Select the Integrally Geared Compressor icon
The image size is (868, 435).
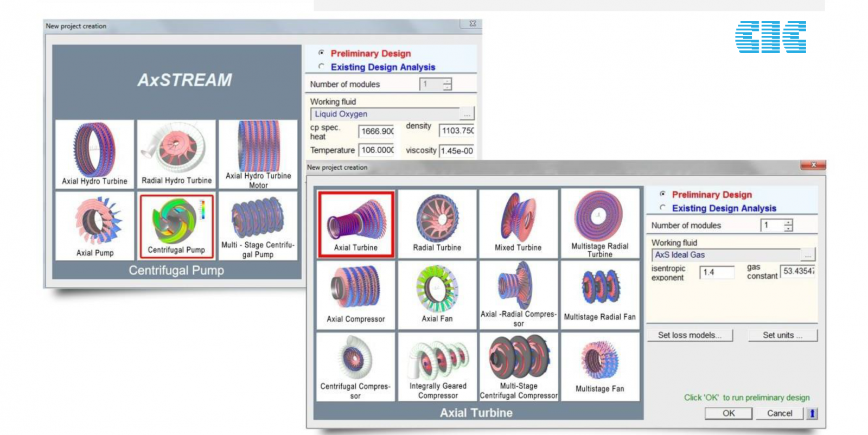point(437,367)
